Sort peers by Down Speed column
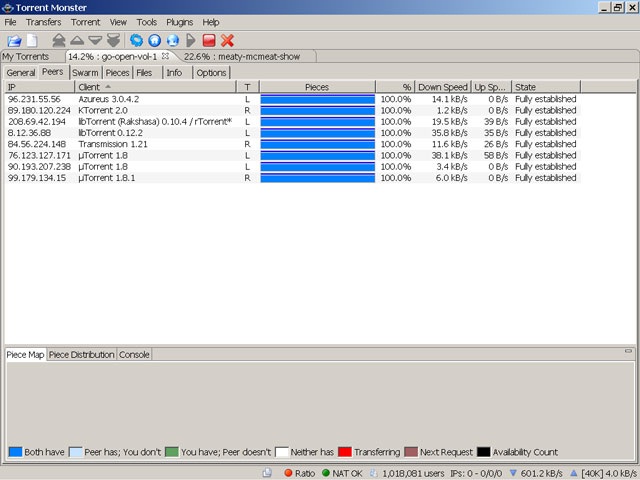This screenshot has width=640, height=480. click(x=443, y=87)
